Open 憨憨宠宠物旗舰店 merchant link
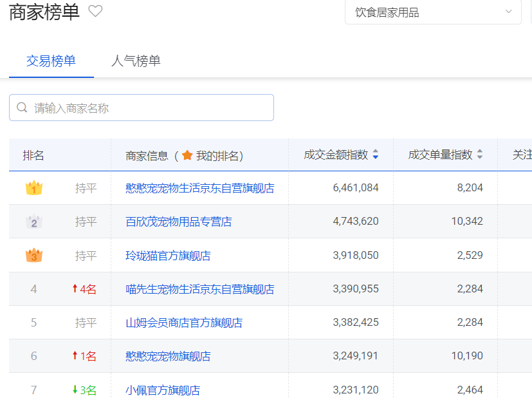The image size is (532, 398). coord(168,356)
